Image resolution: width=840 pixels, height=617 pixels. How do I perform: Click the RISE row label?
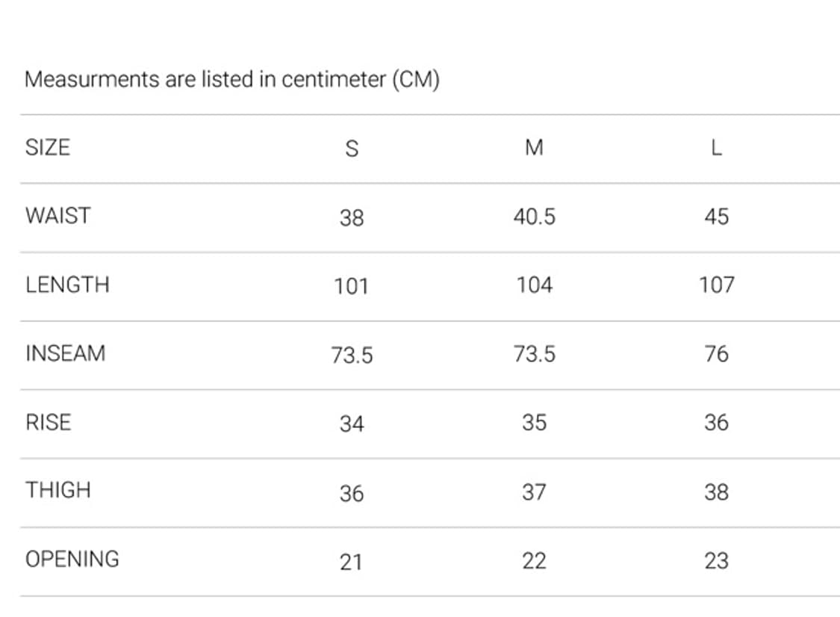coord(49,422)
